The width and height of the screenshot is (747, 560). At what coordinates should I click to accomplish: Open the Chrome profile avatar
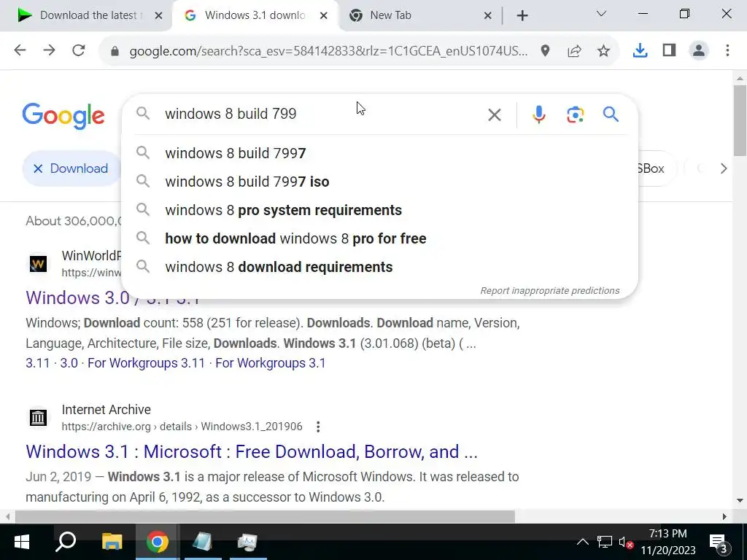tap(699, 50)
